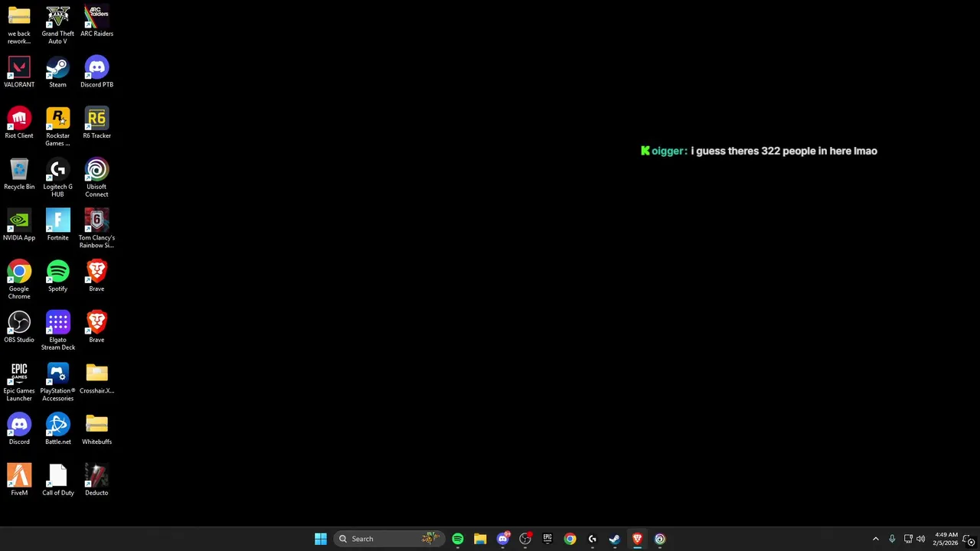This screenshot has width=980, height=551.
Task: Open the volume control tray icon
Action: pyautogui.click(x=921, y=539)
